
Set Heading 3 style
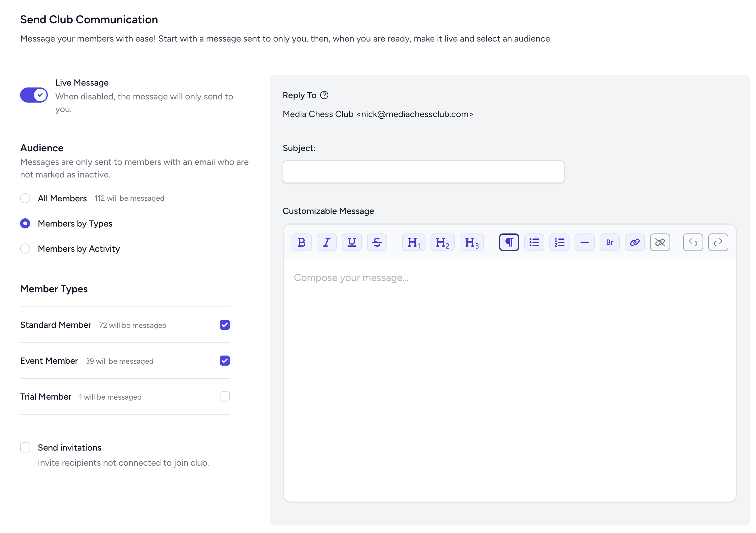click(x=471, y=243)
